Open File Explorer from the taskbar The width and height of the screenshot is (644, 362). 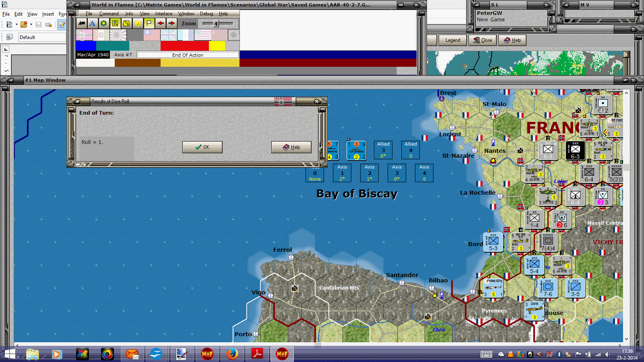pyautogui.click(x=33, y=354)
